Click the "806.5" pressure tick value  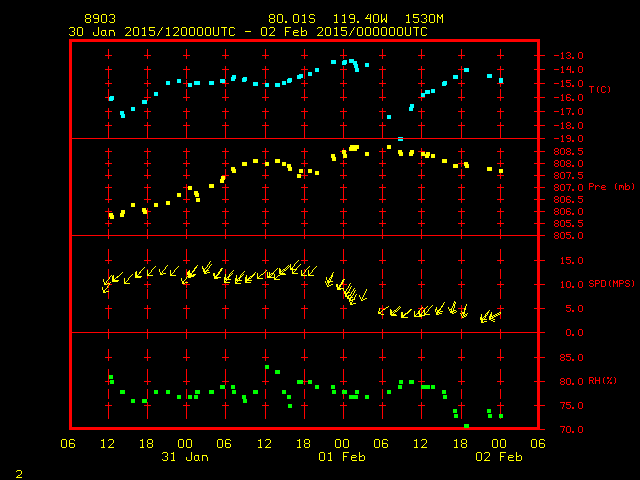click(569, 200)
